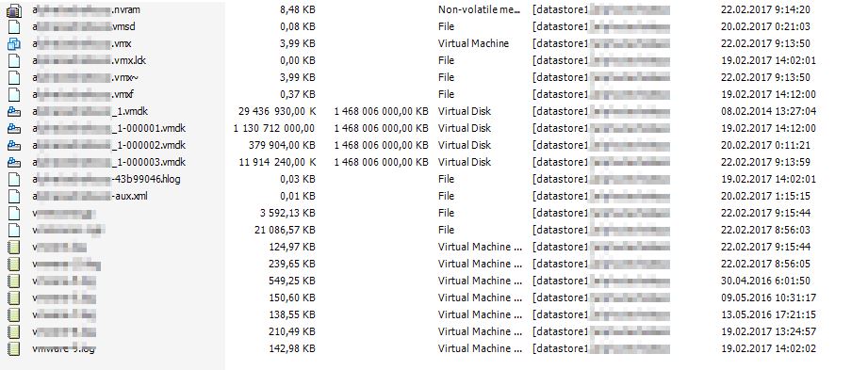Click the .vmx virtual machine icon
The height and width of the screenshot is (370, 868).
14,43
